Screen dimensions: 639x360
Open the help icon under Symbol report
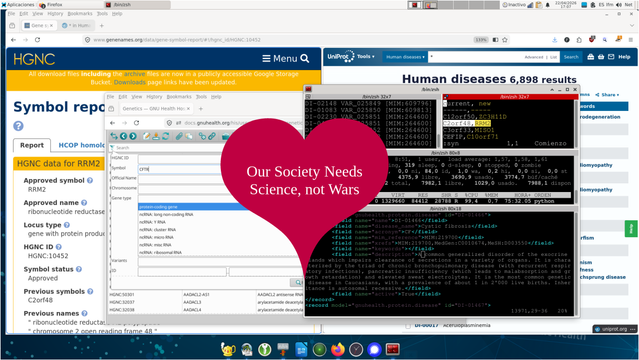[18, 126]
